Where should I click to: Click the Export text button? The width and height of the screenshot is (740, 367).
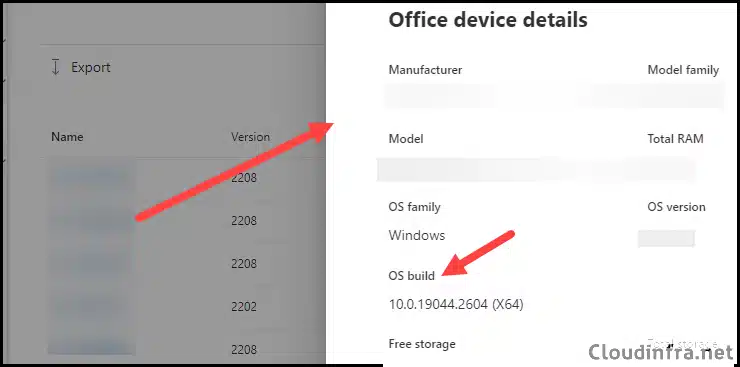click(91, 67)
